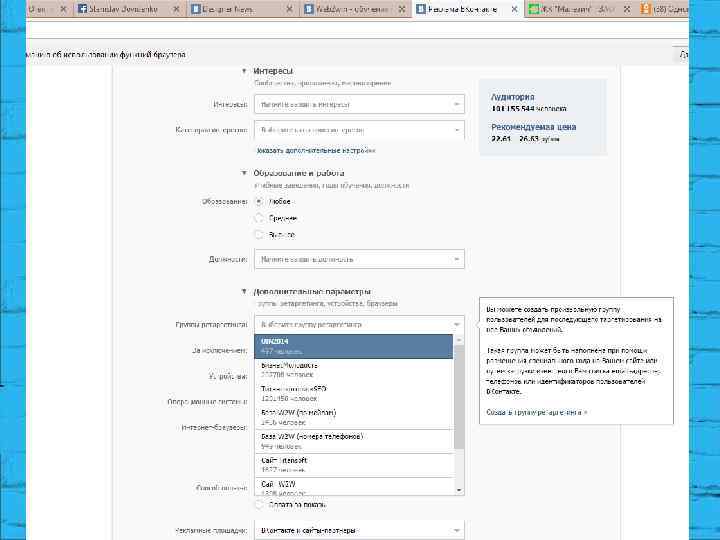This screenshot has width=720, height=540.
Task: Collapse the Образование и работа section
Action: coord(244,173)
